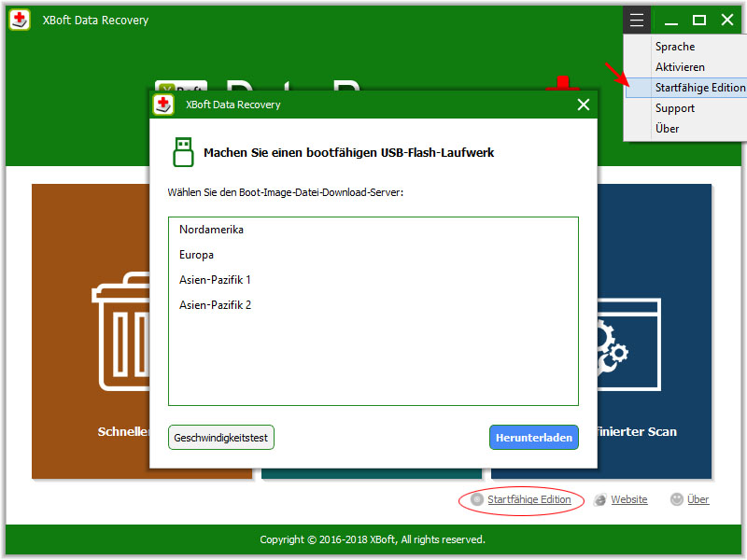
Task: Open Support from the menu
Action: pos(686,108)
